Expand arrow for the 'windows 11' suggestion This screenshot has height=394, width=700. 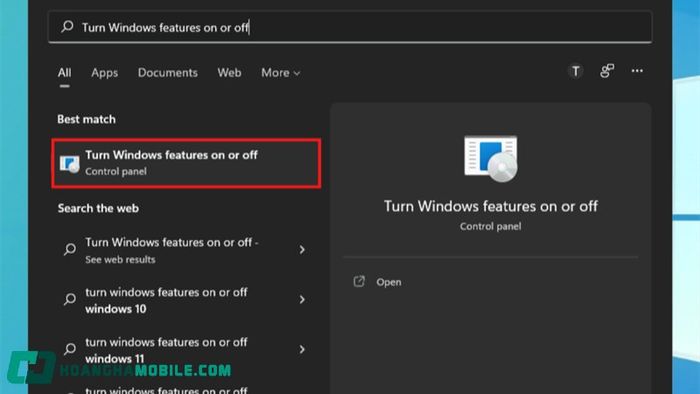tap(302, 349)
